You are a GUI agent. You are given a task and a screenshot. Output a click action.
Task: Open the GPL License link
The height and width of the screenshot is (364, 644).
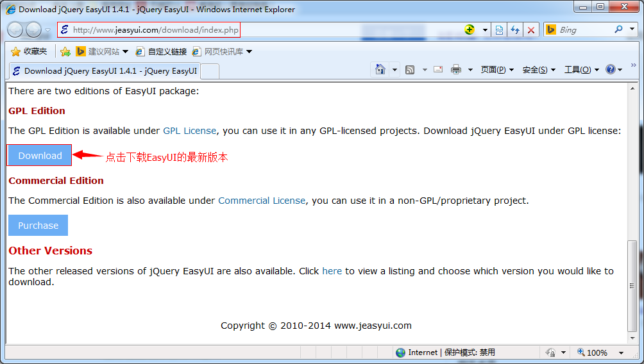pos(189,131)
